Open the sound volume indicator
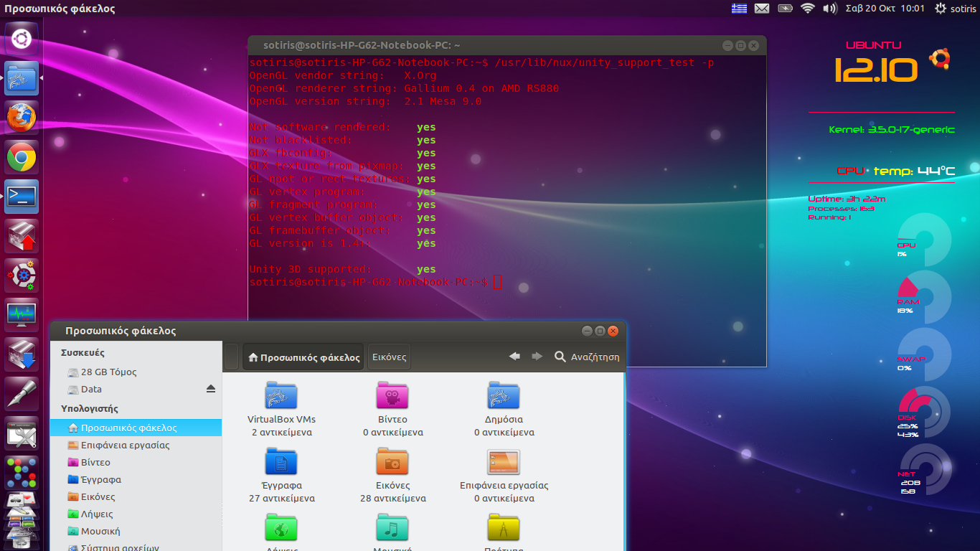The width and height of the screenshot is (980, 551). tap(830, 9)
